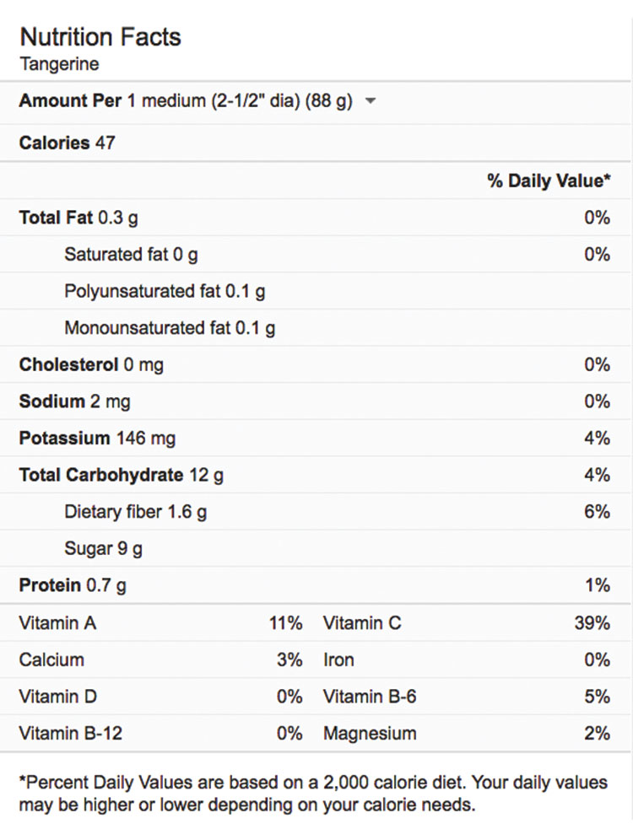Select the Cholesterol 0 mg row
This screenshot has height=840, width=633.
click(x=91, y=364)
